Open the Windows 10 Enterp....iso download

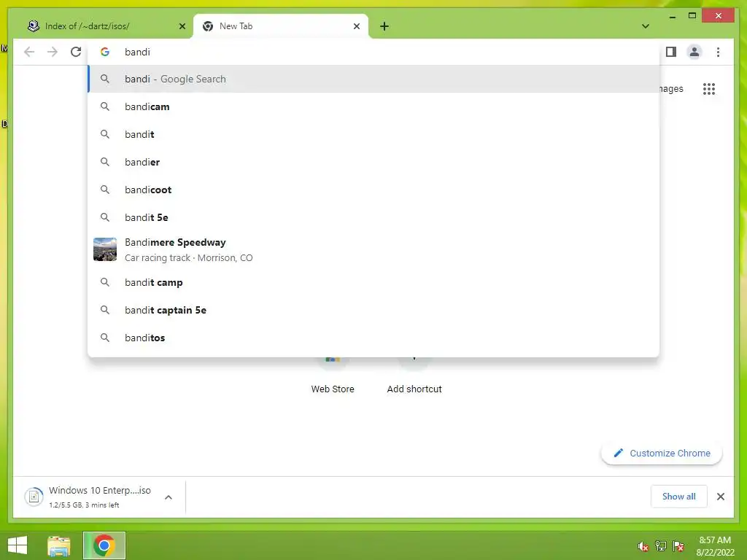[99, 496]
